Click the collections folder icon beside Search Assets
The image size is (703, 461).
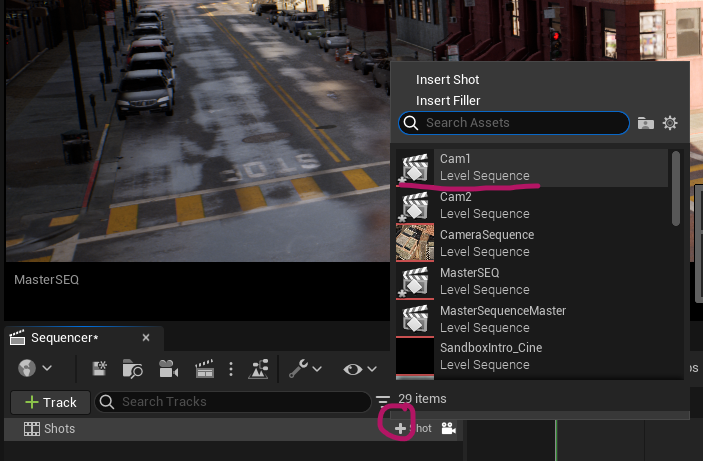[x=646, y=123]
